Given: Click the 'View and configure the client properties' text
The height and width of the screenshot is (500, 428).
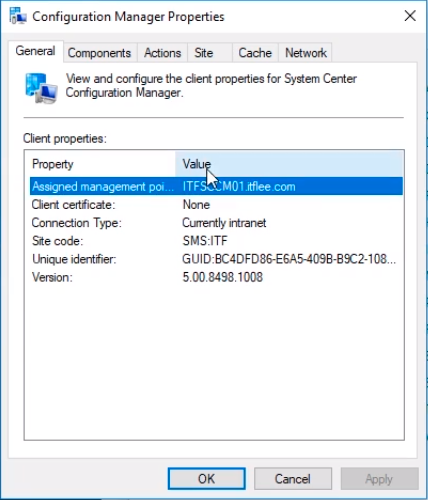Looking at the screenshot, I should pyautogui.click(x=211, y=86).
